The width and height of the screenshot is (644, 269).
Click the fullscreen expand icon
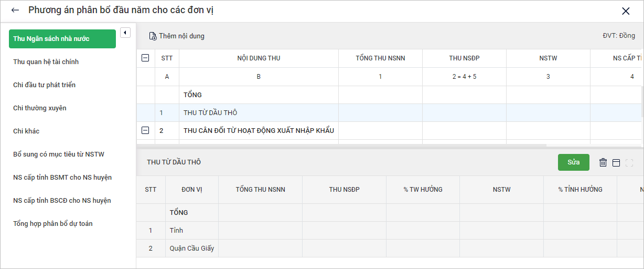tap(629, 162)
